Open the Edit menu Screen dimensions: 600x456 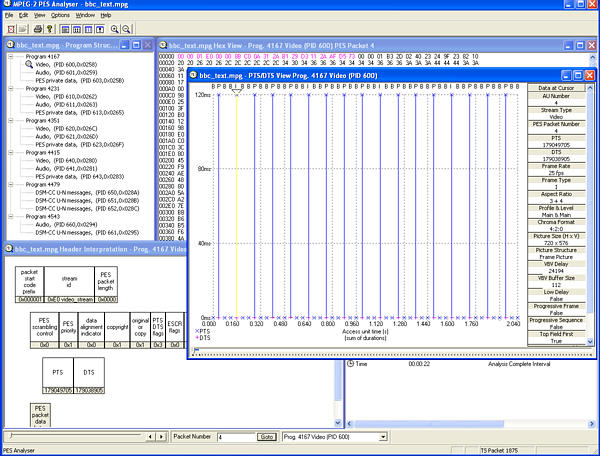tap(23, 15)
